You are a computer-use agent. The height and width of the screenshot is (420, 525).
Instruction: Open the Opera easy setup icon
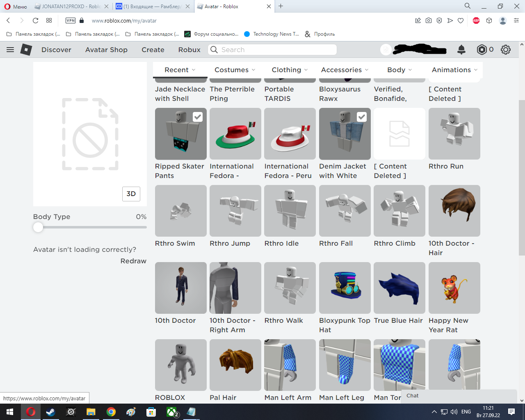516,21
